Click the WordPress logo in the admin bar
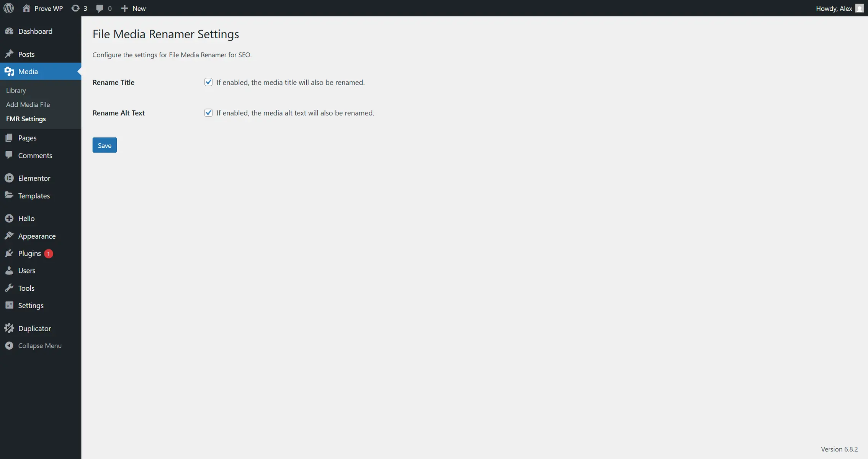The image size is (868, 459). point(8,8)
